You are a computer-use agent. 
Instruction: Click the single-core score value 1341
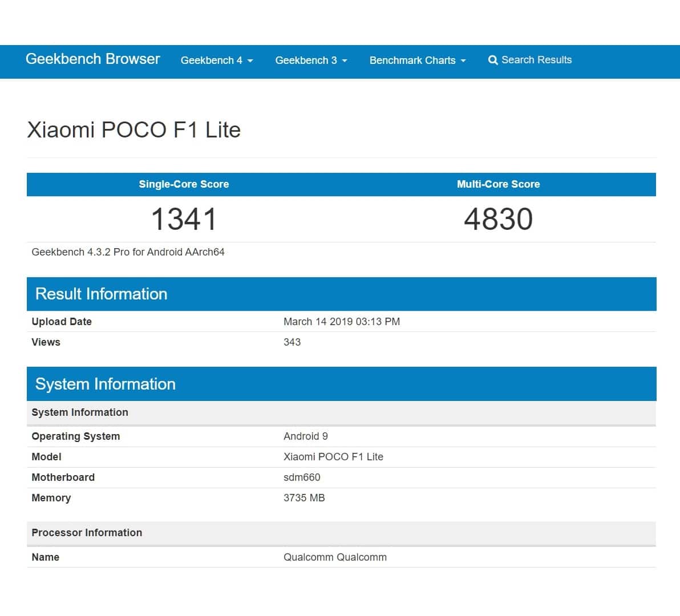tap(184, 220)
